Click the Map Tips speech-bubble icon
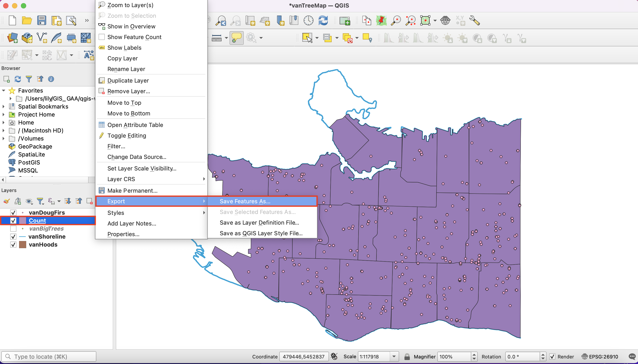The image size is (638, 364). (236, 38)
